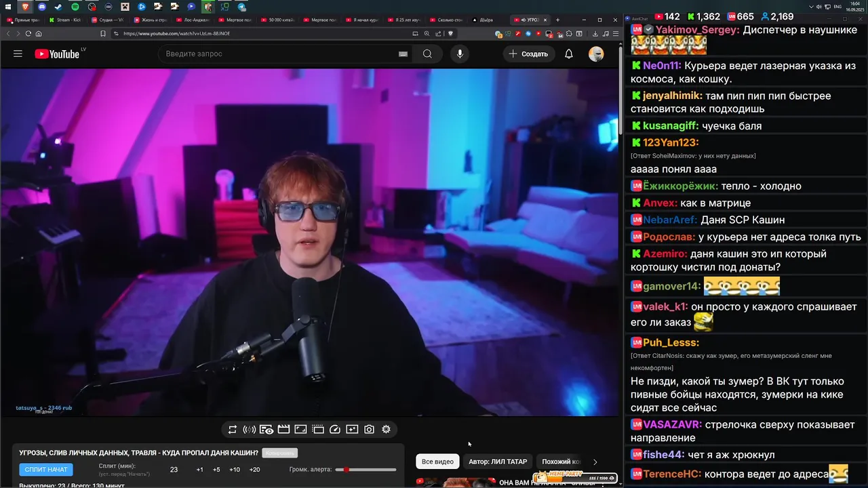Click the bookmark icon in address bar

click(x=103, y=33)
